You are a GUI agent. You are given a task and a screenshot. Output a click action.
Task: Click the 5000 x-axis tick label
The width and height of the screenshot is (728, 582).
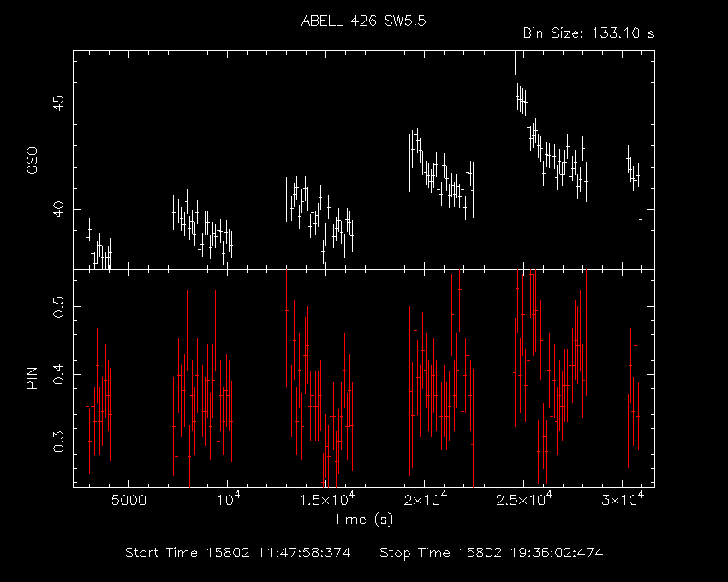pyautogui.click(x=128, y=501)
